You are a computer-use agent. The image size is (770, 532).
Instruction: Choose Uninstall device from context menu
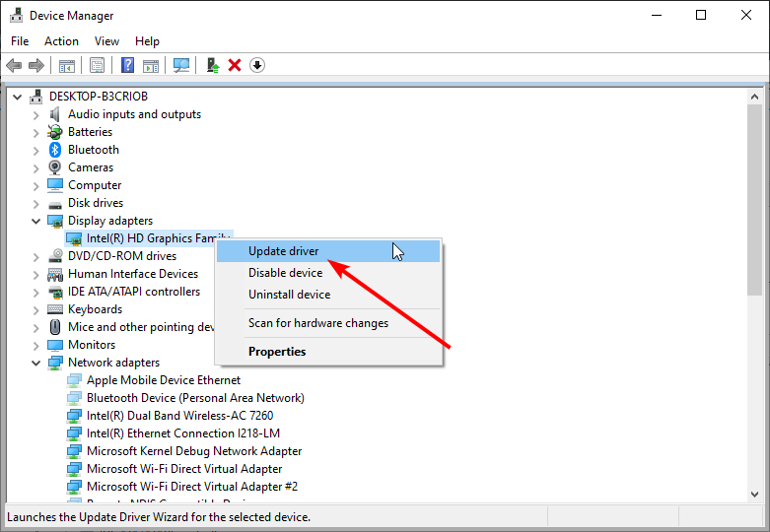(x=328, y=295)
